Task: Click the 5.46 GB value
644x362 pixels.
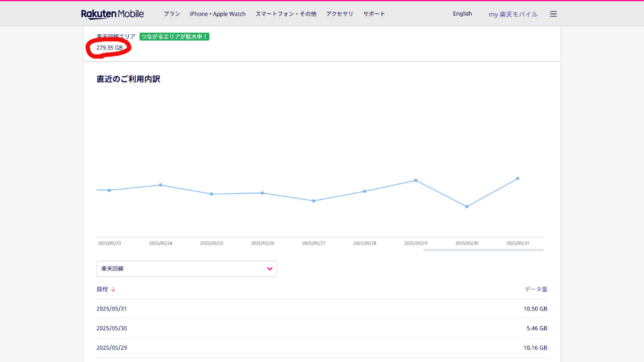Action: [x=537, y=328]
